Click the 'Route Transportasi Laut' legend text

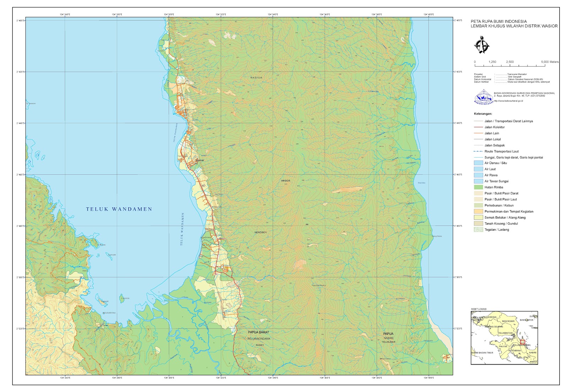502,151
